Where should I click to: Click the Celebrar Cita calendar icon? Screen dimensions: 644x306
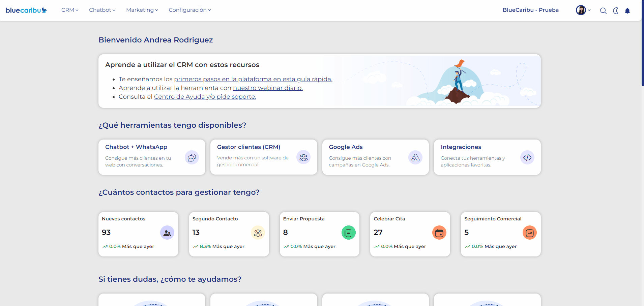pos(439,233)
